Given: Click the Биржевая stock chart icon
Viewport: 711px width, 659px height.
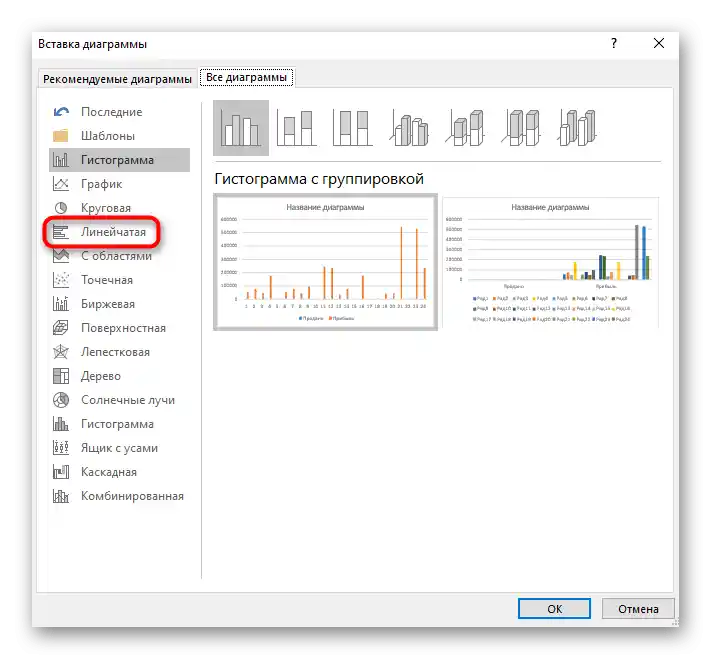Looking at the screenshot, I should pos(61,304).
